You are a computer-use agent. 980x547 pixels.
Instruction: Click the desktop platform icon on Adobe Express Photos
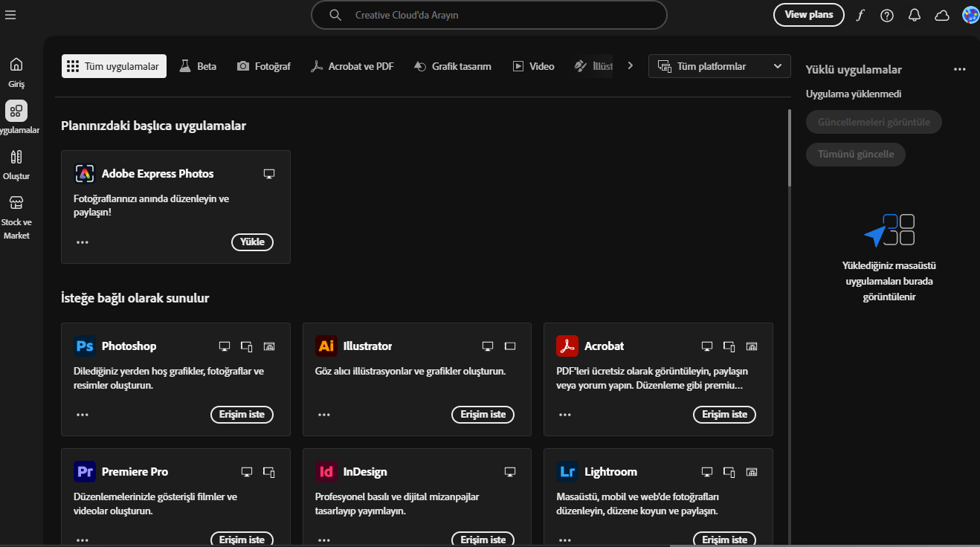point(269,174)
